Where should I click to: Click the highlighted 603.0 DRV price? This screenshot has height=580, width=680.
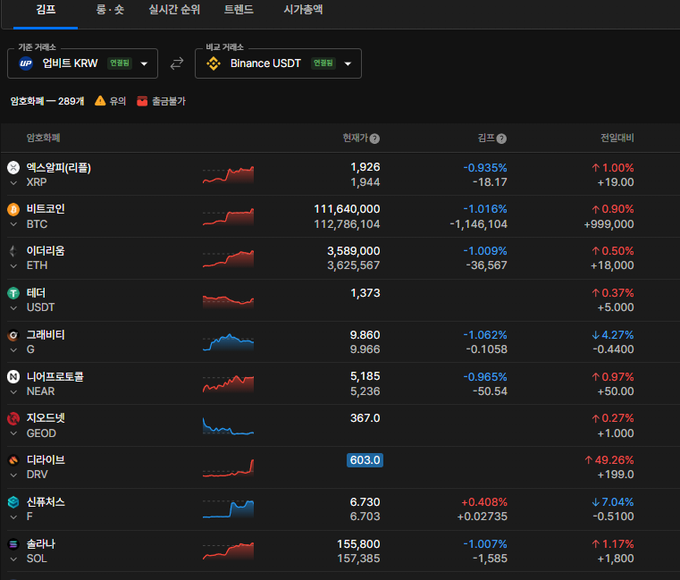click(365, 460)
